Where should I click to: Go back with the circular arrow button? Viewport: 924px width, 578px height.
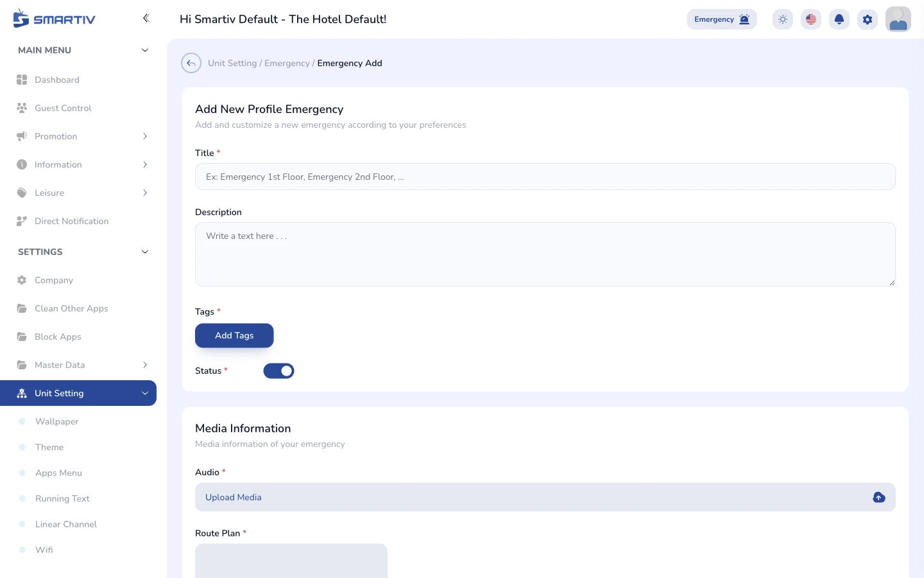click(191, 63)
